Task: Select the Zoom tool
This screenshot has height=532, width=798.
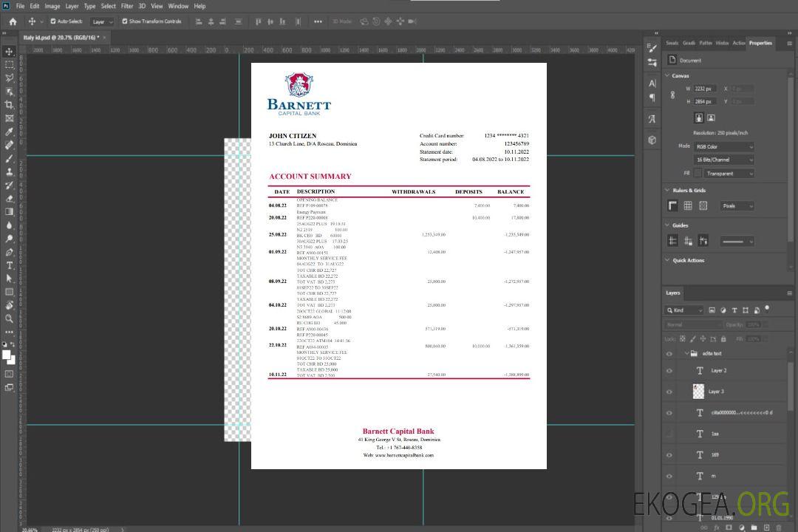Action: click(9, 318)
